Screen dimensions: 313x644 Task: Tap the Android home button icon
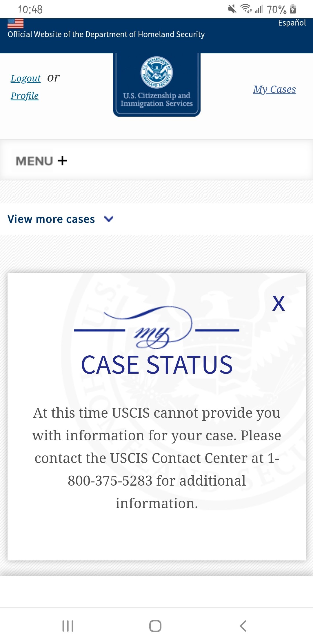point(155,626)
